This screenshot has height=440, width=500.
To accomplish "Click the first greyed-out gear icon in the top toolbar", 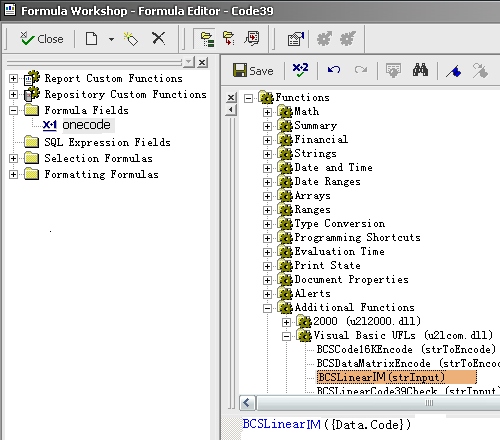I will 324,39.
